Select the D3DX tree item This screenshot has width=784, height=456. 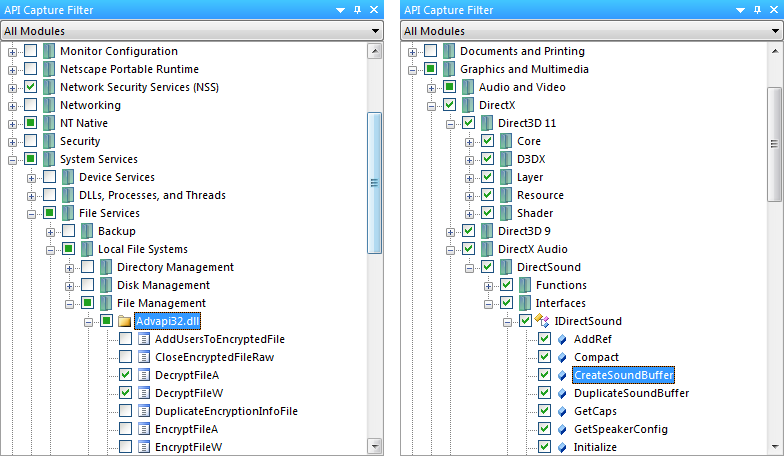pyautogui.click(x=531, y=159)
